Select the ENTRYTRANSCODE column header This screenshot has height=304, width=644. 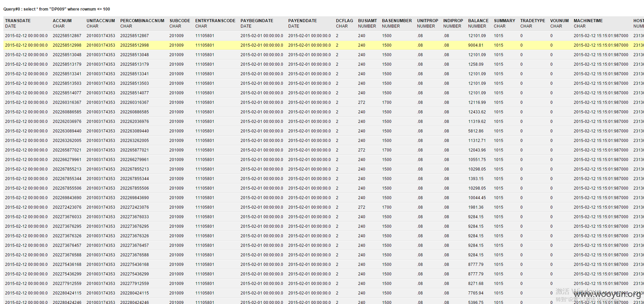215,21
